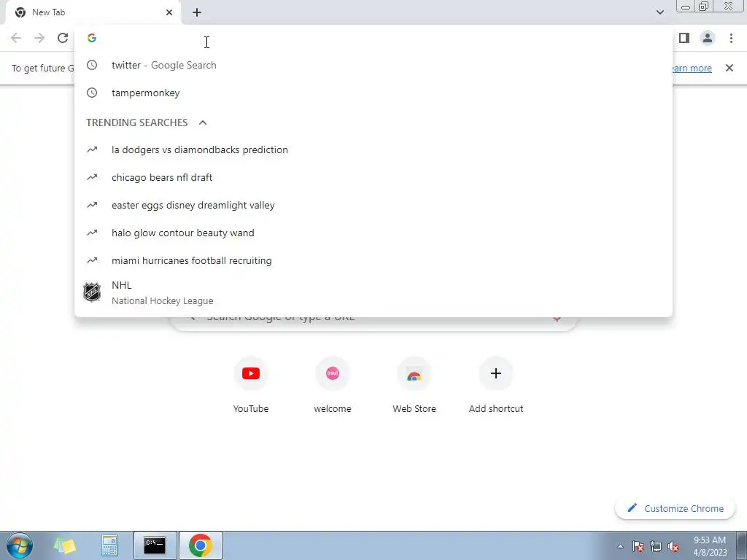Viewport: 747px width, 560px height.
Task: Open Sticky Notes from the taskbar
Action: [x=65, y=545]
